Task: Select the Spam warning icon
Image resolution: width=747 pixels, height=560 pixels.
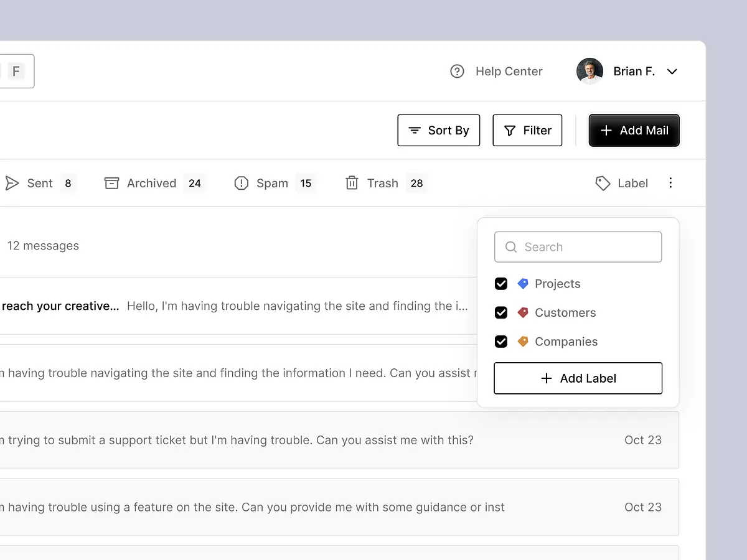Action: 242,183
